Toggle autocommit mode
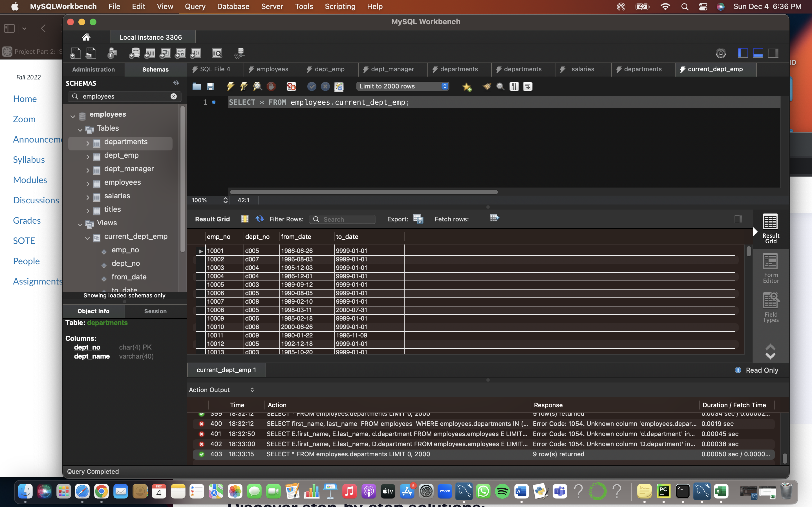Screen dimensions: 812x507 point(339,86)
